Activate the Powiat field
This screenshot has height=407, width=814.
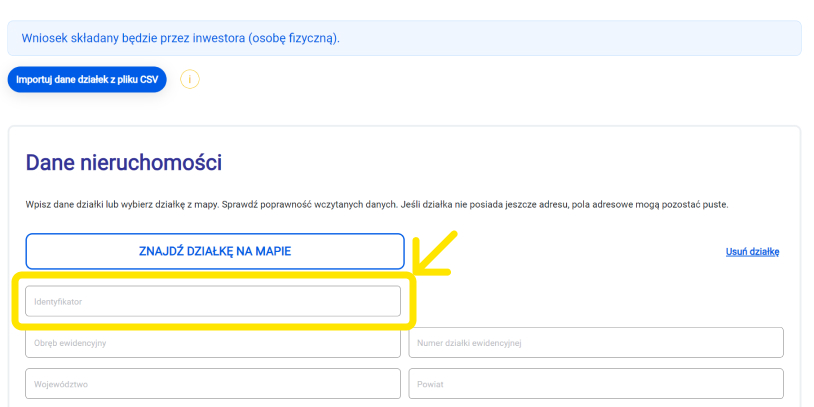[x=595, y=383]
